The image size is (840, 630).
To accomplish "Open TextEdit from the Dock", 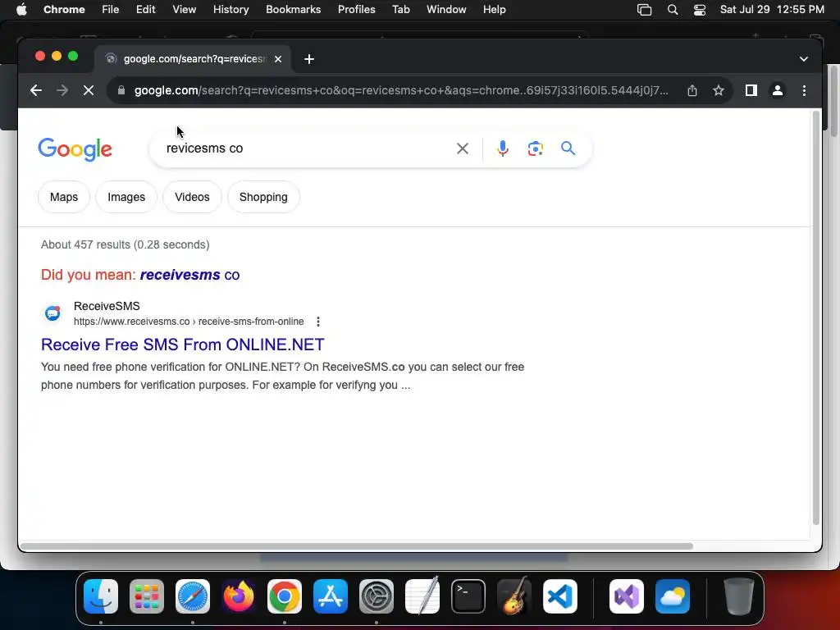I will pyautogui.click(x=422, y=596).
